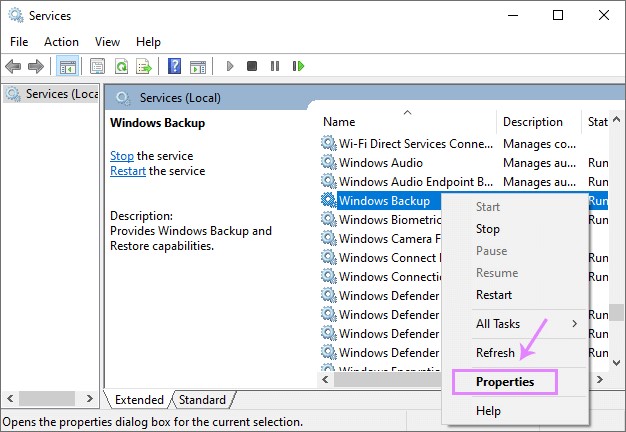Click the Back arrow toolbar icon
Viewport: 626px width, 432px height.
click(13, 66)
